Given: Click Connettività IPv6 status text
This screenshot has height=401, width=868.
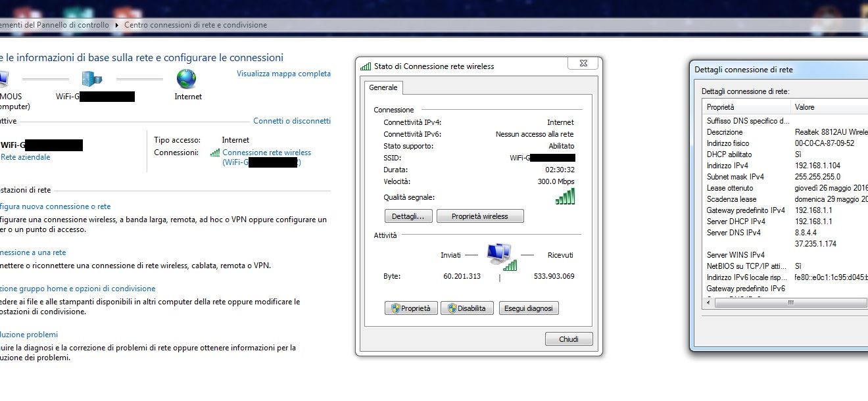Looking at the screenshot, I should pos(535,134).
